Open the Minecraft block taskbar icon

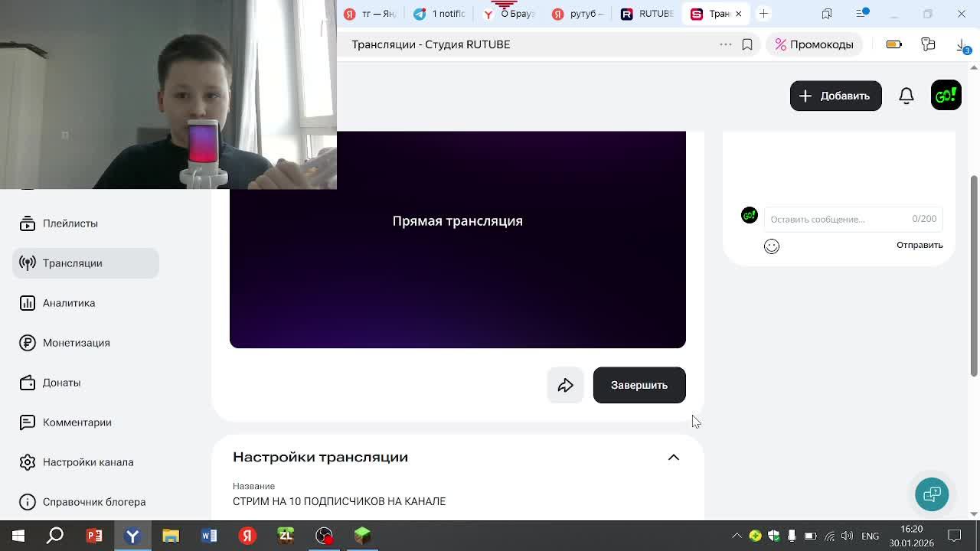pos(362,536)
